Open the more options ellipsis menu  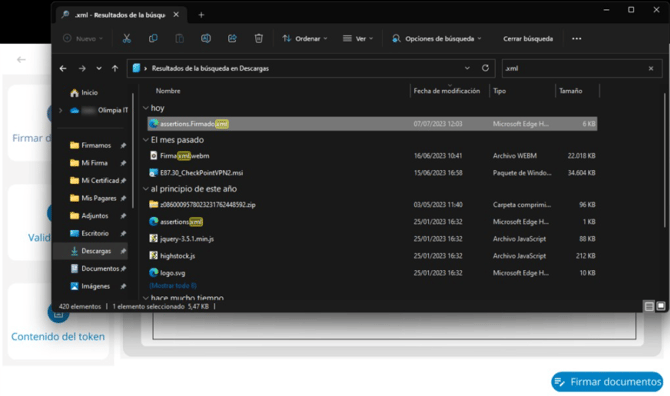(576, 38)
